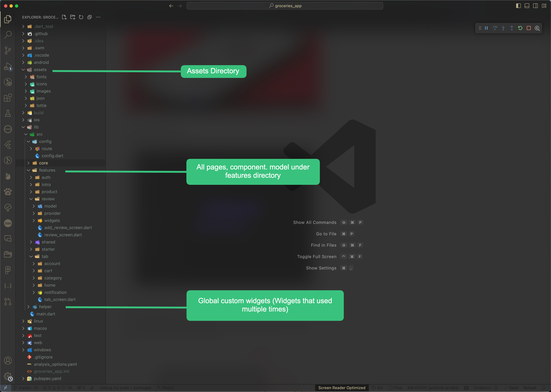
Task: Toggle primary side bar visibility
Action: tap(518, 6)
